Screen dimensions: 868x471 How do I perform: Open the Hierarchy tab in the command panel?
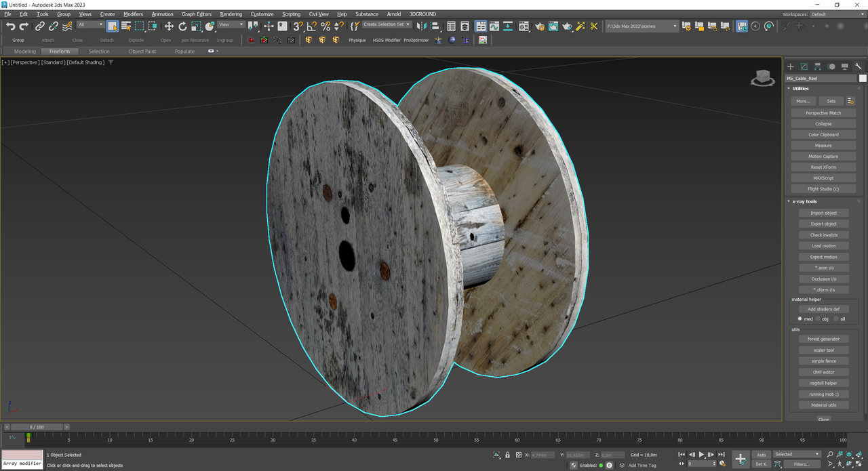pos(817,66)
